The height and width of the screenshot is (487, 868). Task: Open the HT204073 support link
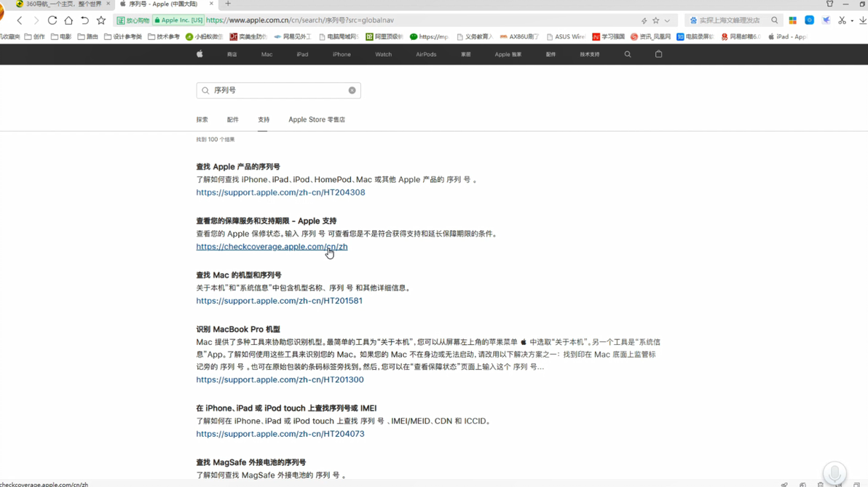click(280, 434)
